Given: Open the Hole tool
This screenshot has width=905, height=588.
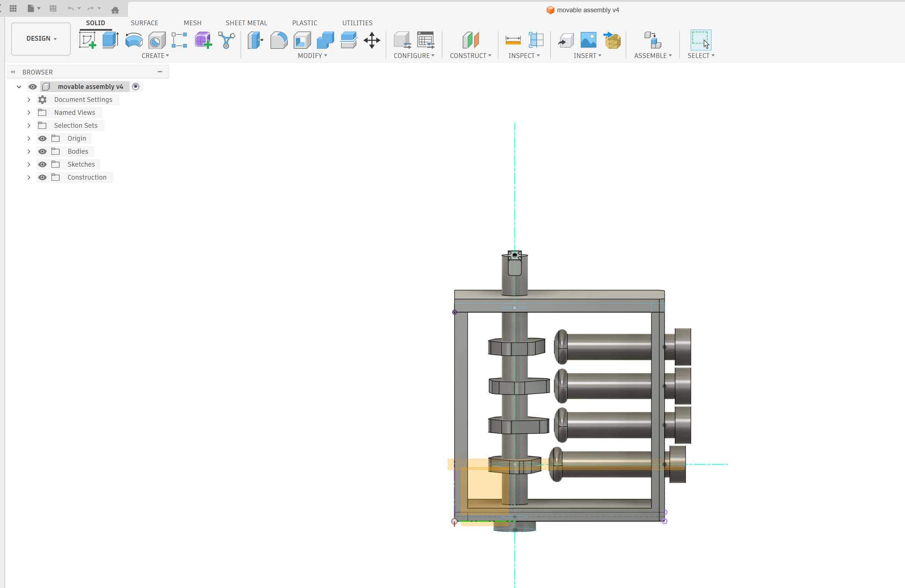Looking at the screenshot, I should (156, 41).
